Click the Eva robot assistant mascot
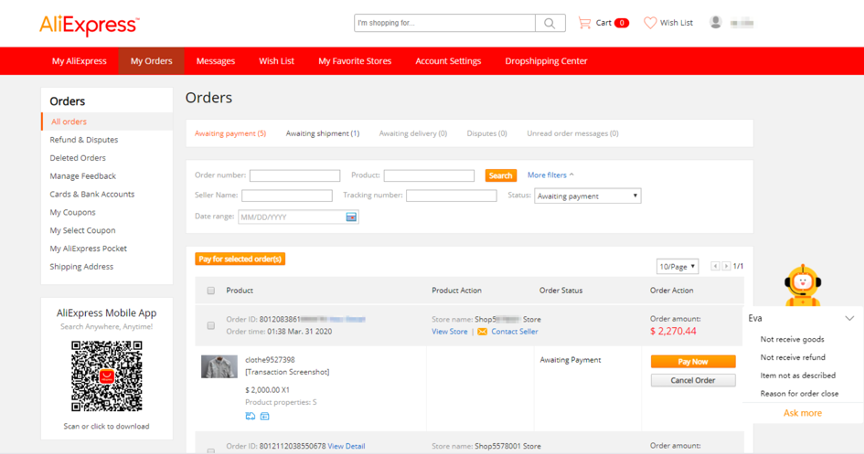This screenshot has height=454, width=864. 803,285
